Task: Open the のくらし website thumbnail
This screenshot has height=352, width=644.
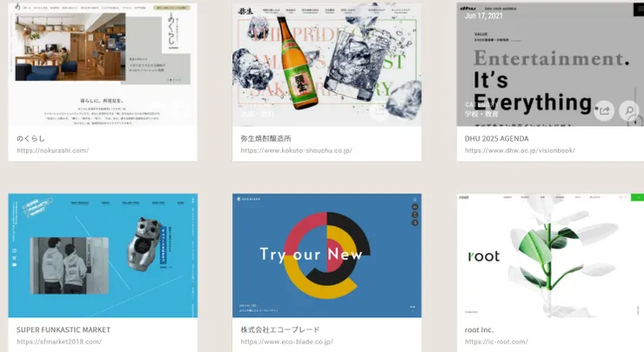Action: click(x=103, y=64)
